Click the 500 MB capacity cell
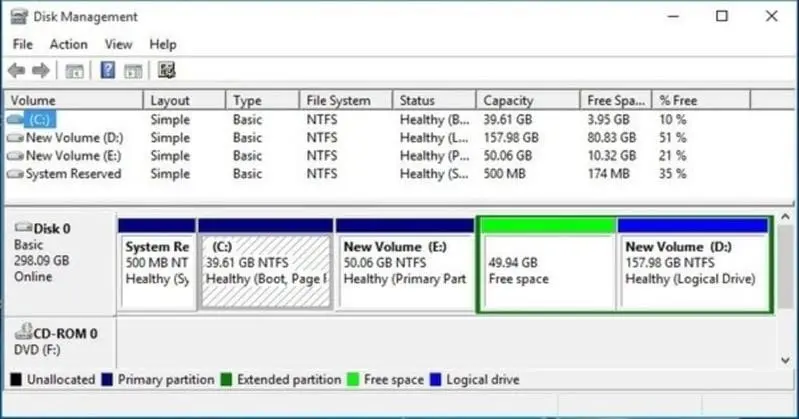 click(504, 174)
